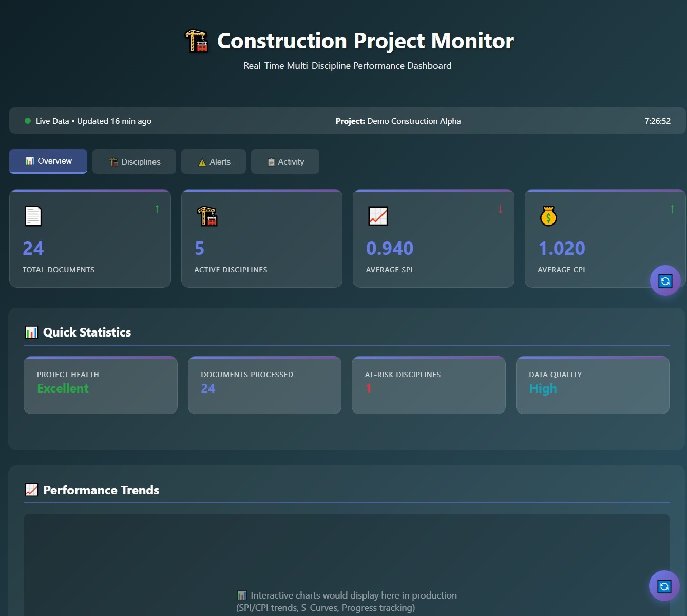Viewport: 687px width, 616px height.
Task: Click the refresh button beside Performance Trends chart
Action: [x=664, y=586]
